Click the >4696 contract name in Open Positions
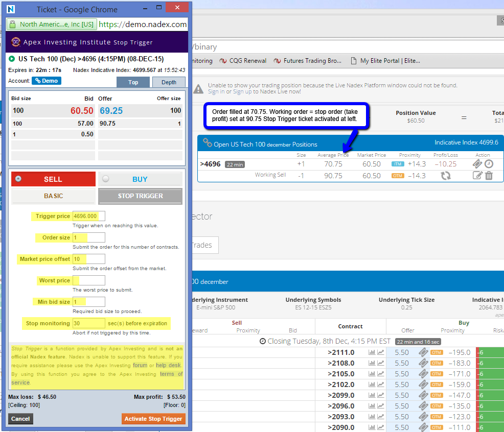The width and height of the screenshot is (504, 432). (210, 164)
